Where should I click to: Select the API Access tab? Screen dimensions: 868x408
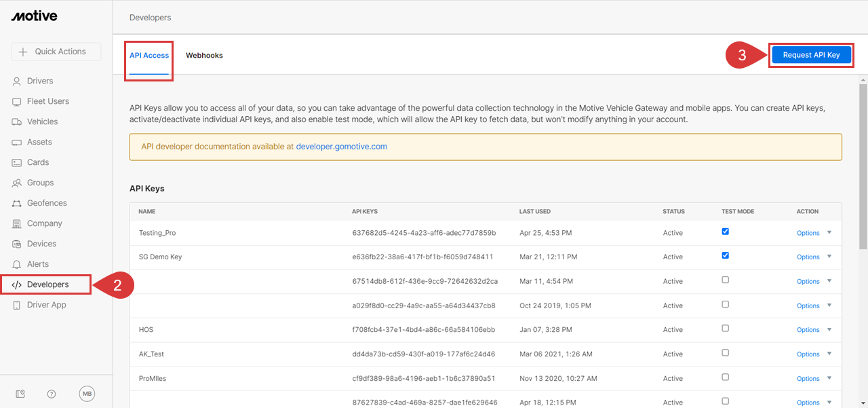click(x=149, y=56)
